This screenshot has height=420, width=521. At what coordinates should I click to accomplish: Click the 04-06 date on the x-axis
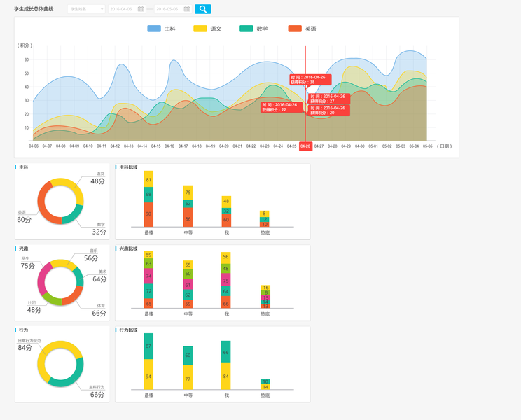coord(34,146)
